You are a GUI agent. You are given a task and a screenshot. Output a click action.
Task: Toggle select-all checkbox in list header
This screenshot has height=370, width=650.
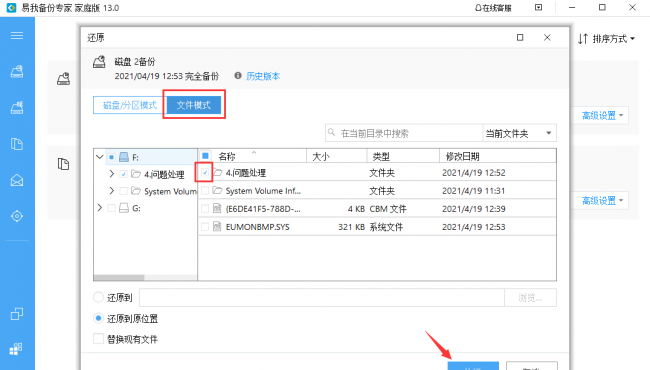pos(205,156)
